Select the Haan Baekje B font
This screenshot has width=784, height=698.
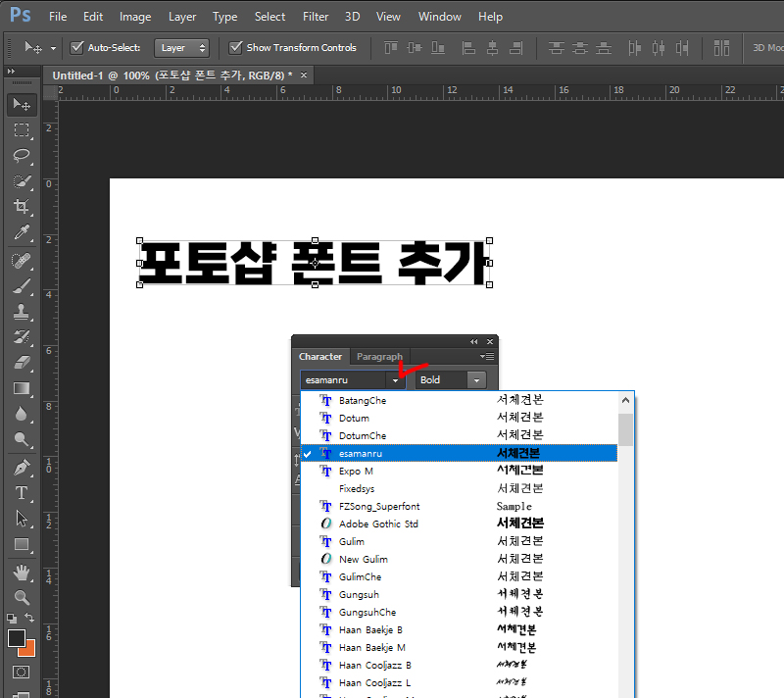pyautogui.click(x=374, y=628)
